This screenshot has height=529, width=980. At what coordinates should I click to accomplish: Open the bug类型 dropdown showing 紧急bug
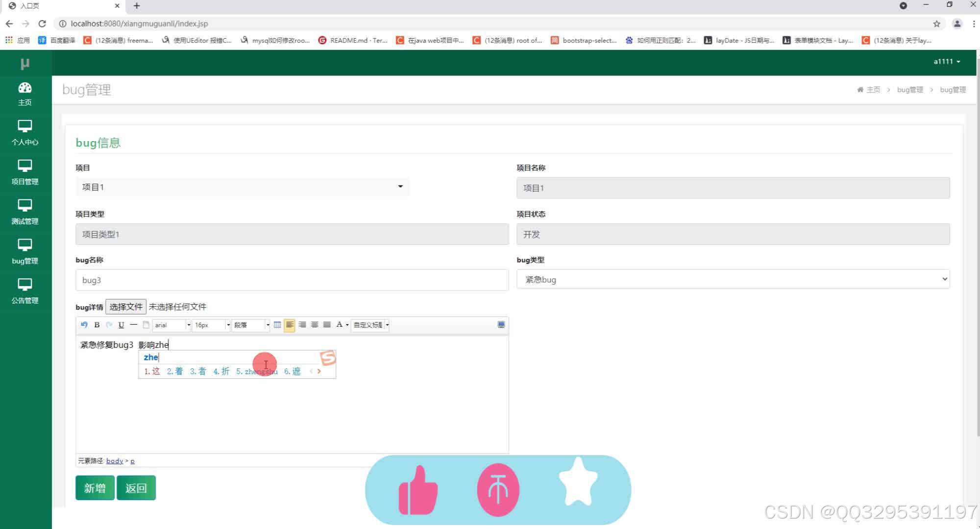733,279
